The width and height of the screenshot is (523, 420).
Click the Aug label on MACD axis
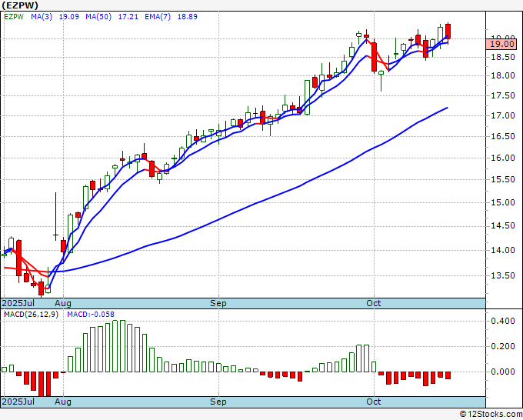click(x=63, y=402)
